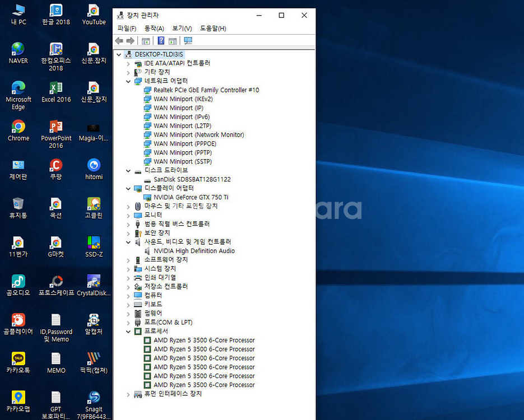The width and height of the screenshot is (524, 420).
Task: Expand the 휴먼 인터페이스 장치 category
Action: pos(128,394)
